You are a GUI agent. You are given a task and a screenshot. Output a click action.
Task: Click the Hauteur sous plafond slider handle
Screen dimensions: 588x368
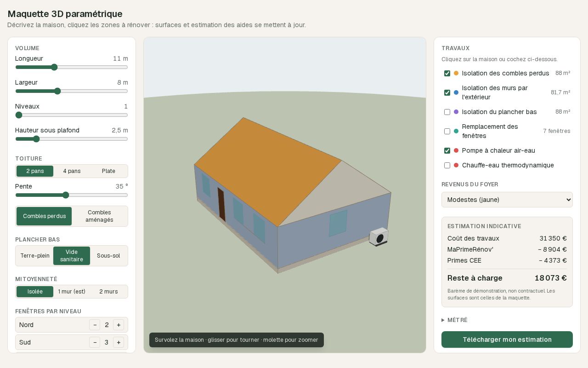coord(36,139)
